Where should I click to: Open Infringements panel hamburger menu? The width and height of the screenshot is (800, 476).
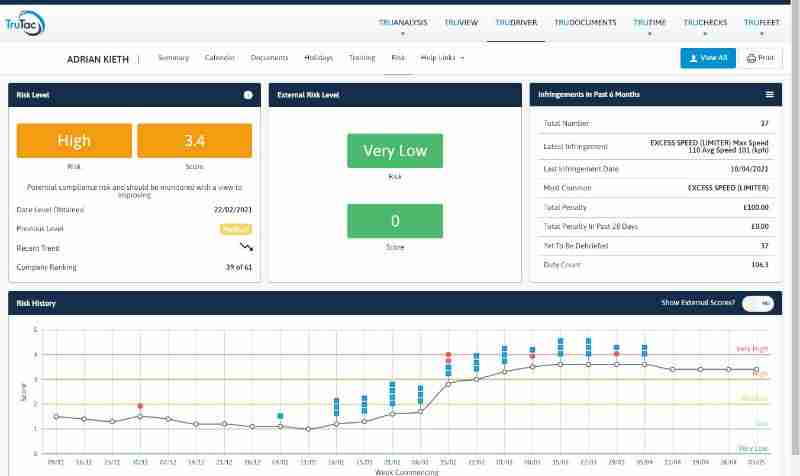[x=769, y=94]
